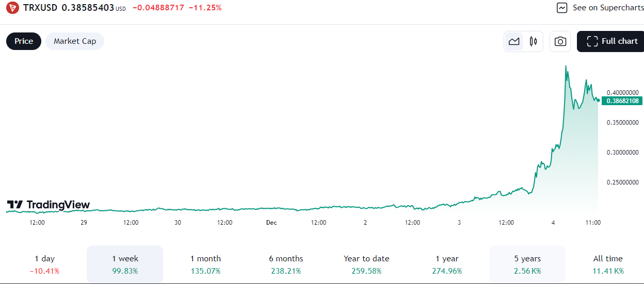Show the All time range
This screenshot has height=284, width=644.
coord(608,264)
